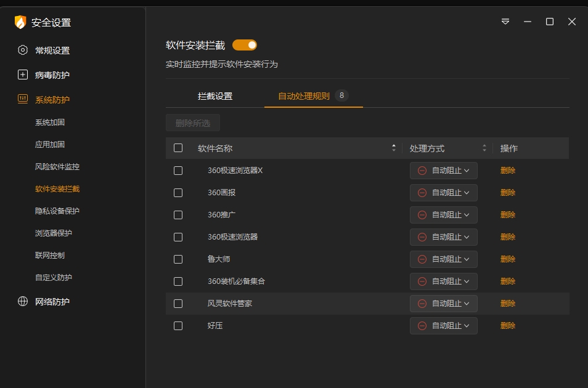Open 网络防护 via its globe icon
Viewport: 588px width, 388px height.
click(22, 302)
